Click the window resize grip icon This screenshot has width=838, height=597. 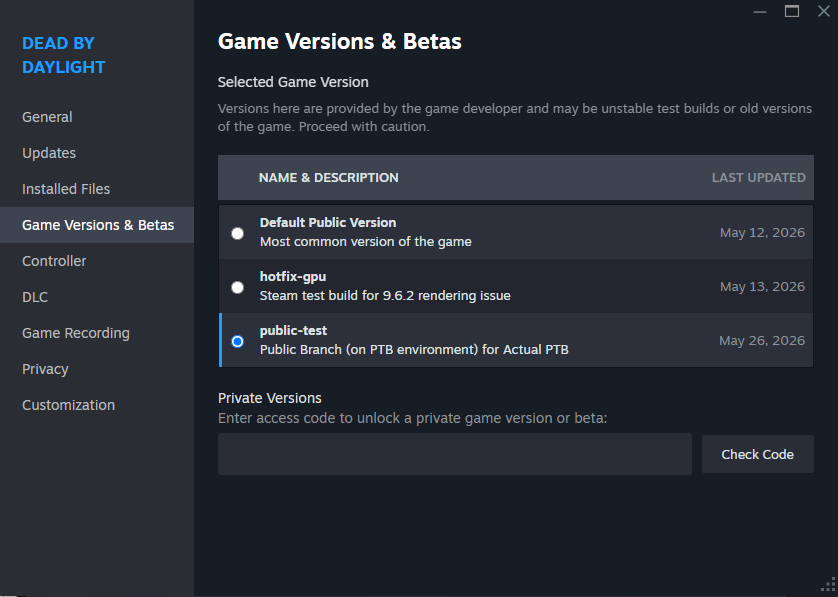pyautogui.click(x=829, y=585)
